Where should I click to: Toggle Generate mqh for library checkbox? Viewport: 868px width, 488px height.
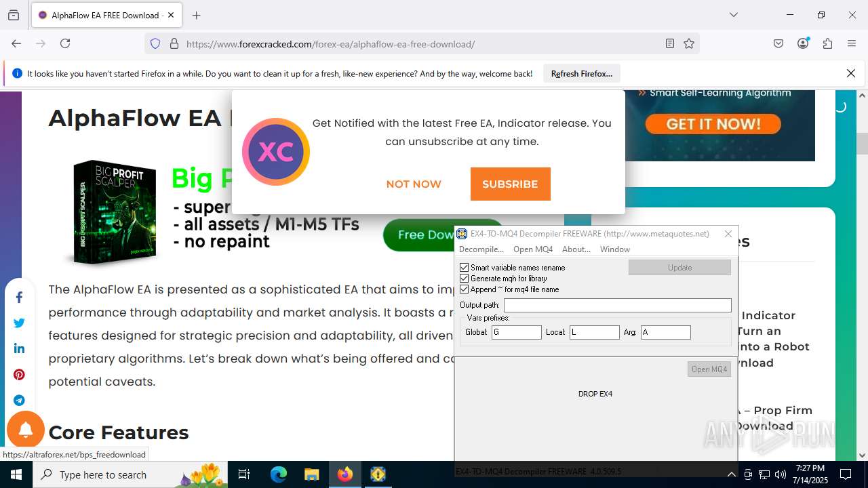point(465,279)
